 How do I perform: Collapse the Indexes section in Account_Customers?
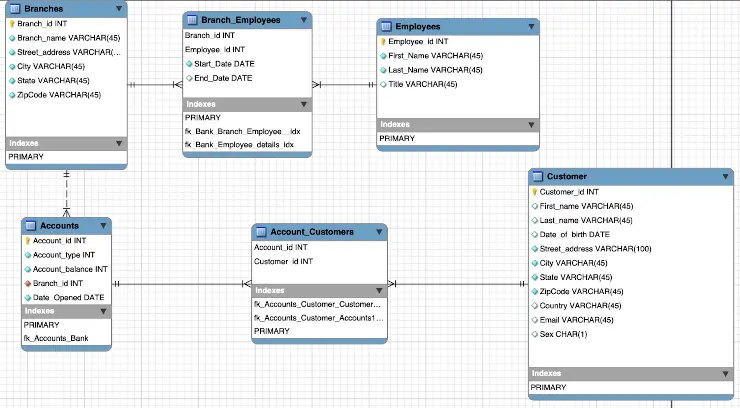pos(377,290)
